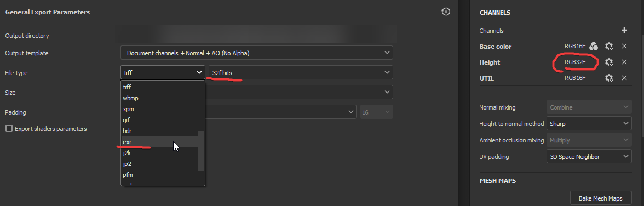The image size is (644, 206).
Task: Open Base color channel settings gear
Action: pyautogui.click(x=609, y=47)
